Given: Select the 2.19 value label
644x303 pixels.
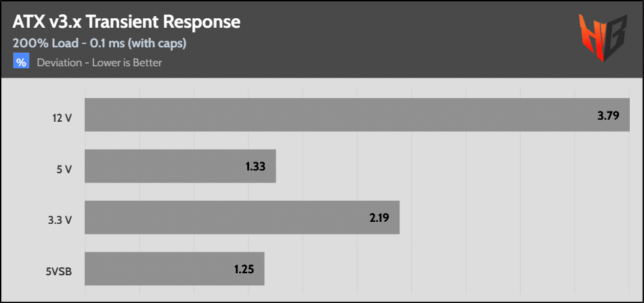Looking at the screenshot, I should click(380, 218).
